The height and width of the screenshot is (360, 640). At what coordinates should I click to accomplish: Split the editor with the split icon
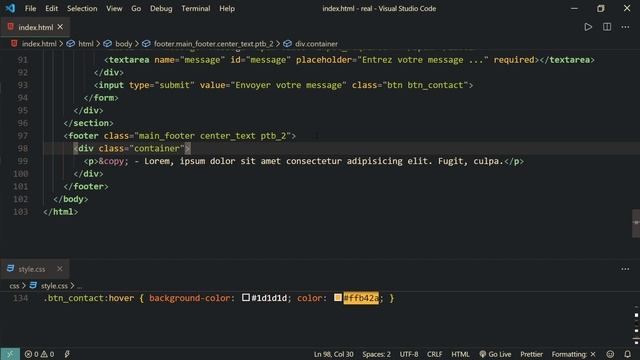607,27
